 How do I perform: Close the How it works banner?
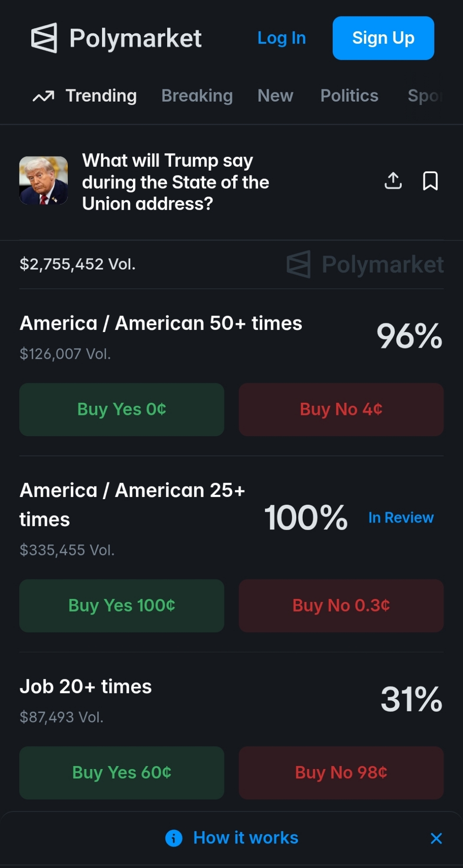click(x=436, y=838)
